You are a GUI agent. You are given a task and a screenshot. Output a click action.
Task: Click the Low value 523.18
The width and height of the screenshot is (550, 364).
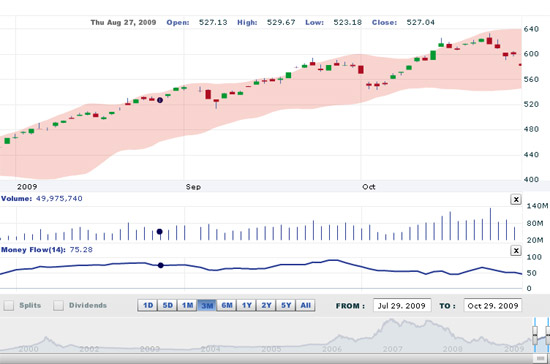[x=347, y=22]
